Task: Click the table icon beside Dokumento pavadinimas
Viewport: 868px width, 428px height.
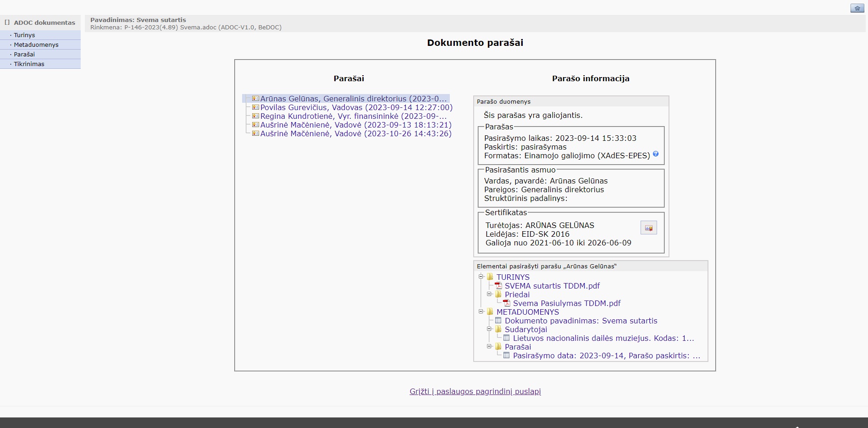Action: 498,321
